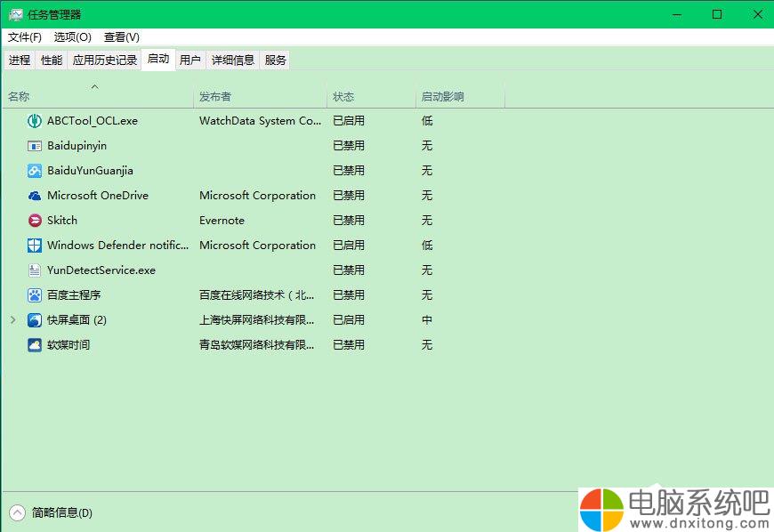This screenshot has width=774, height=532.
Task: Click ABCTool_OCL.exe's 已启用 status
Action: click(x=349, y=121)
